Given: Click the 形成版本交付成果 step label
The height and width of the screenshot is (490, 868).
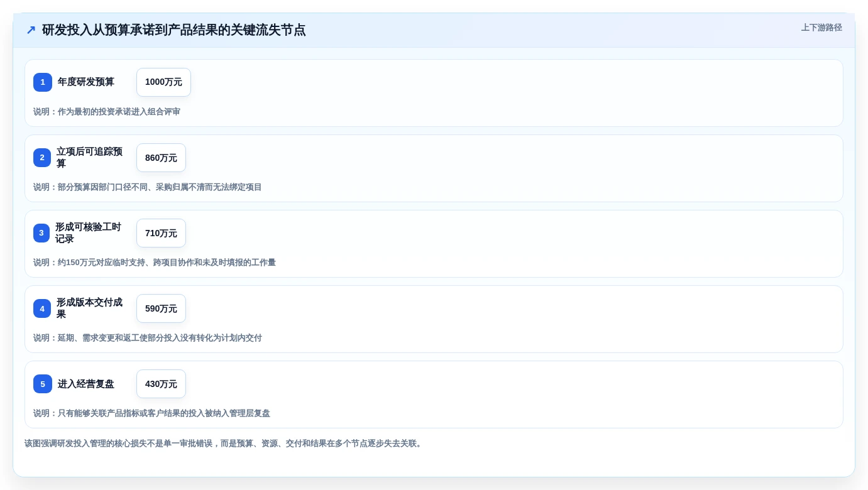Looking at the screenshot, I should point(90,308).
